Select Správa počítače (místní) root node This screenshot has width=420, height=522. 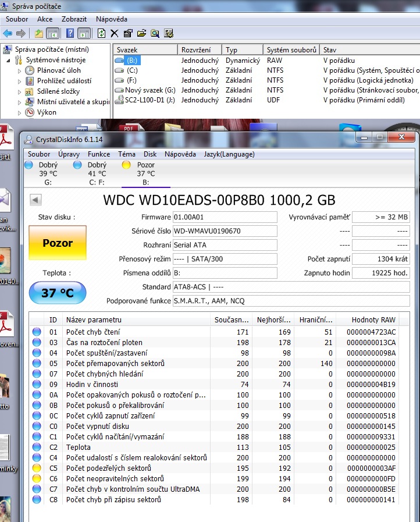pyautogui.click(x=52, y=49)
